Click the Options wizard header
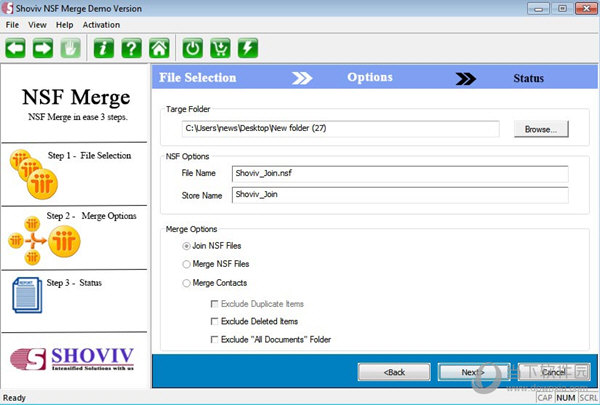This screenshot has height=405, width=600. point(370,77)
